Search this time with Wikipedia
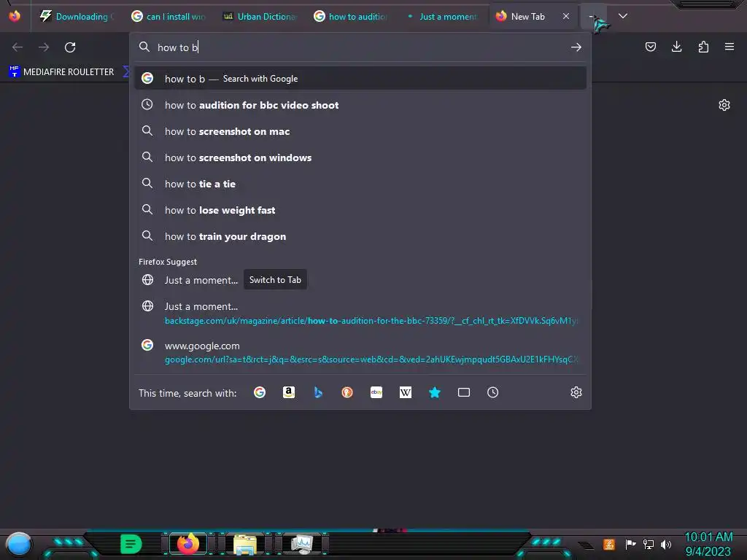 click(x=406, y=392)
